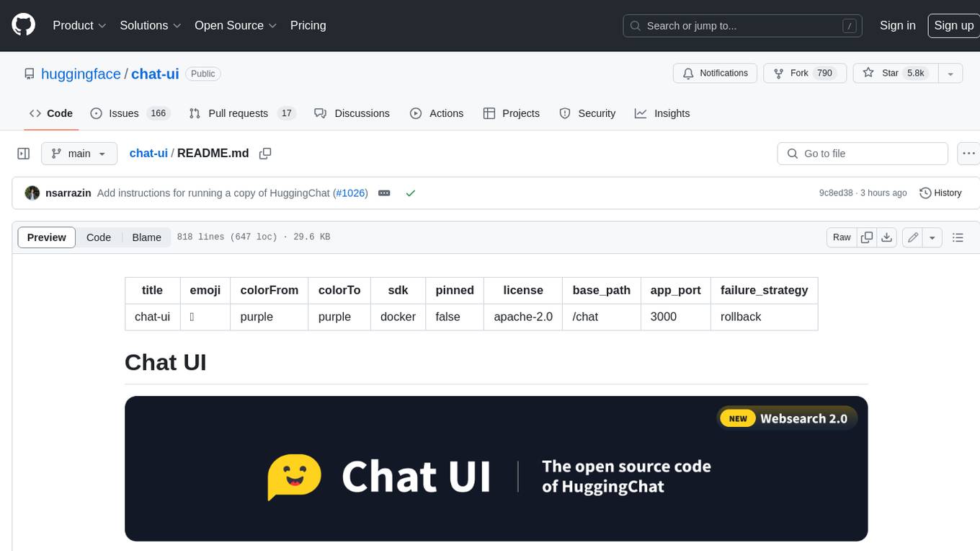Image resolution: width=980 pixels, height=551 pixels.
Task: Click the apache-2.0 license cell
Action: pos(523,317)
